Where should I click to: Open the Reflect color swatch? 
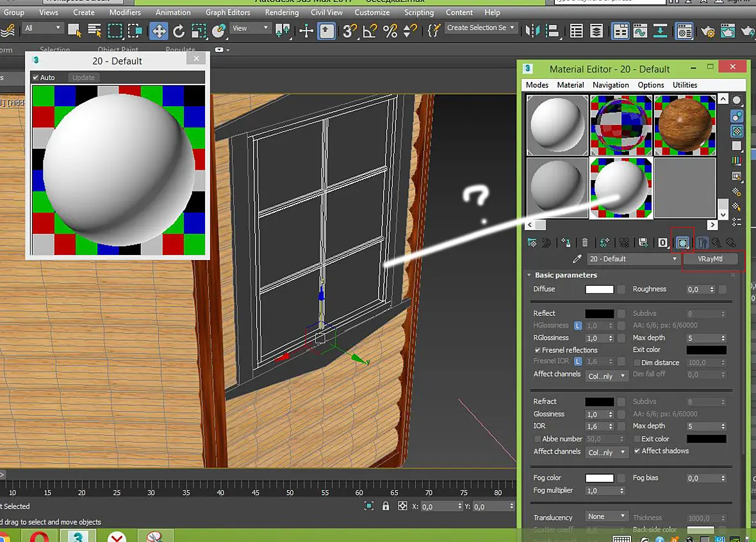click(599, 313)
